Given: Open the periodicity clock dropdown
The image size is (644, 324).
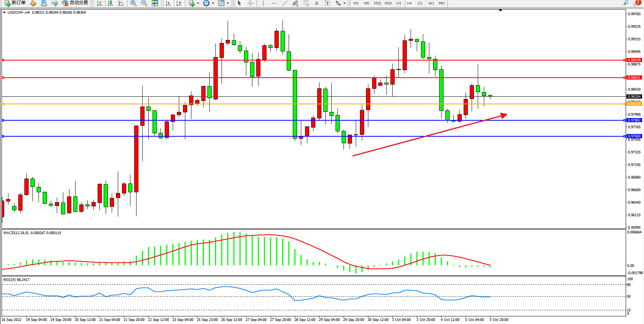Looking at the screenshot, I should (x=213, y=3).
